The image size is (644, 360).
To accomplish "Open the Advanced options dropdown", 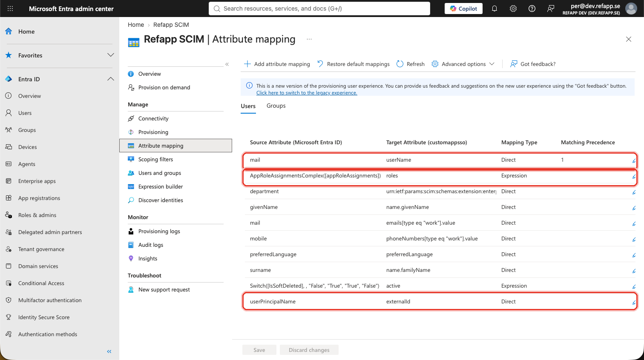I will 463,64.
